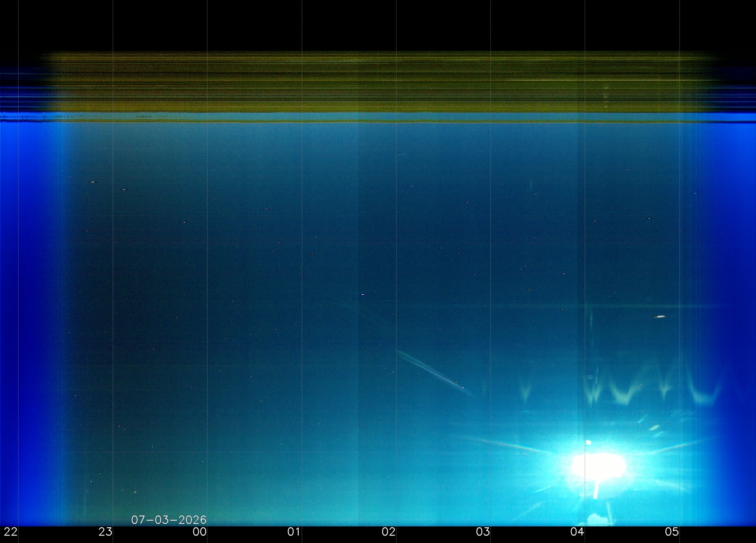Select the 04 hour label
The width and height of the screenshot is (756, 543).
click(577, 532)
